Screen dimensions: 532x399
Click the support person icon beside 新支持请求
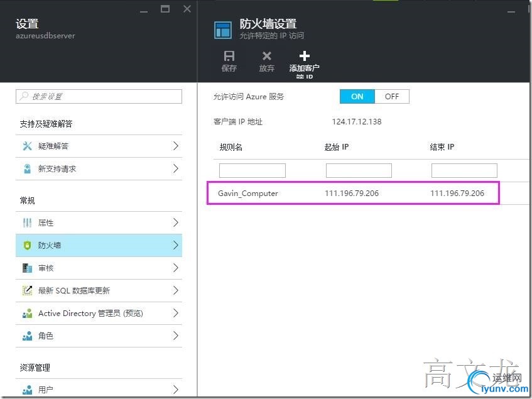coord(27,168)
